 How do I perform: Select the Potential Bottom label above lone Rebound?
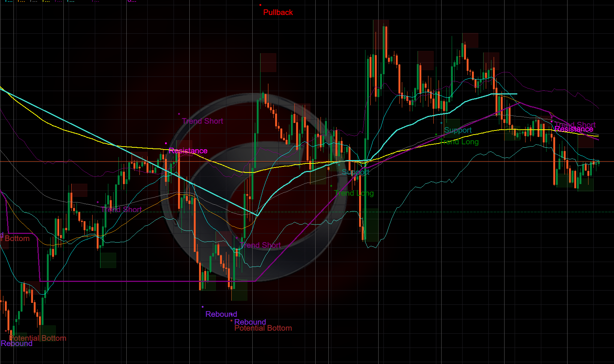tap(37, 338)
